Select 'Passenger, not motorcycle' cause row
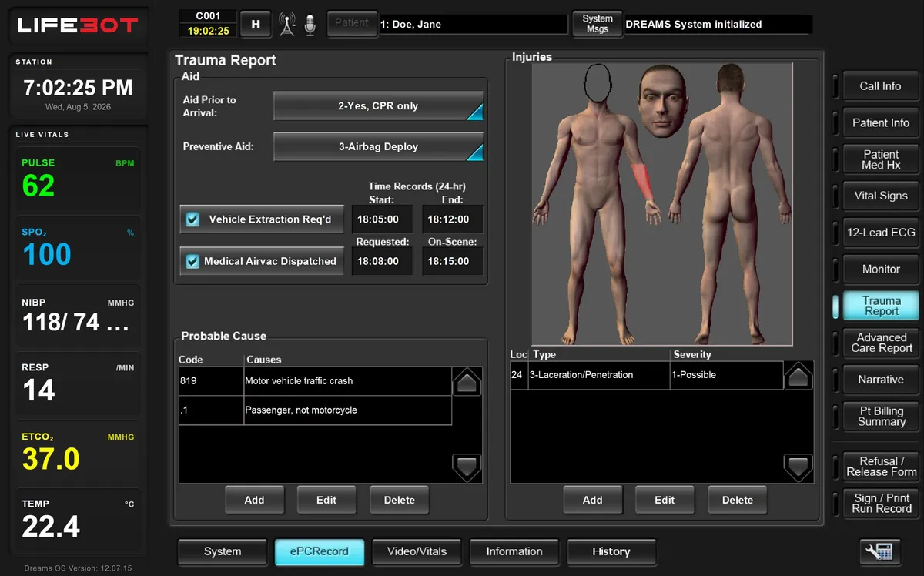The image size is (924, 576). point(315,410)
